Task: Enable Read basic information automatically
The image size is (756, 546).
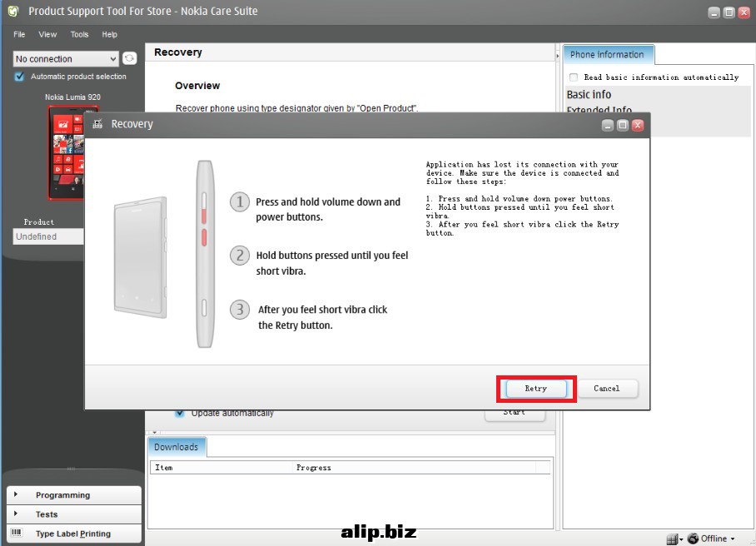Action: tap(574, 77)
